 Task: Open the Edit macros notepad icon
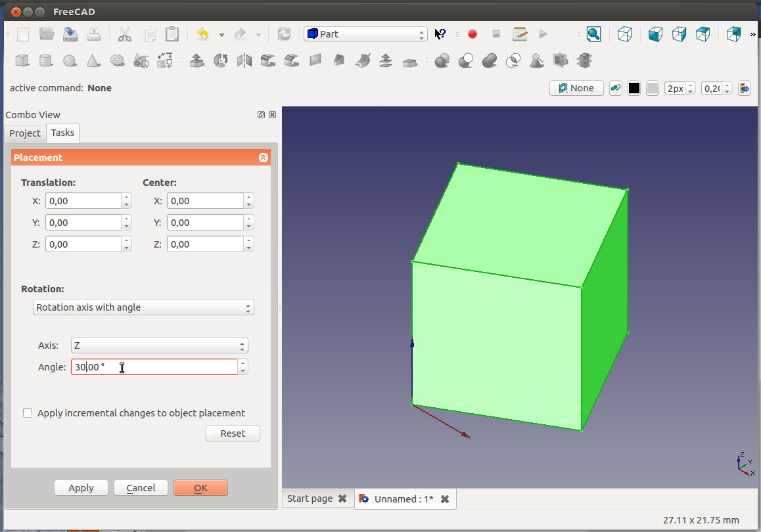tap(520, 34)
